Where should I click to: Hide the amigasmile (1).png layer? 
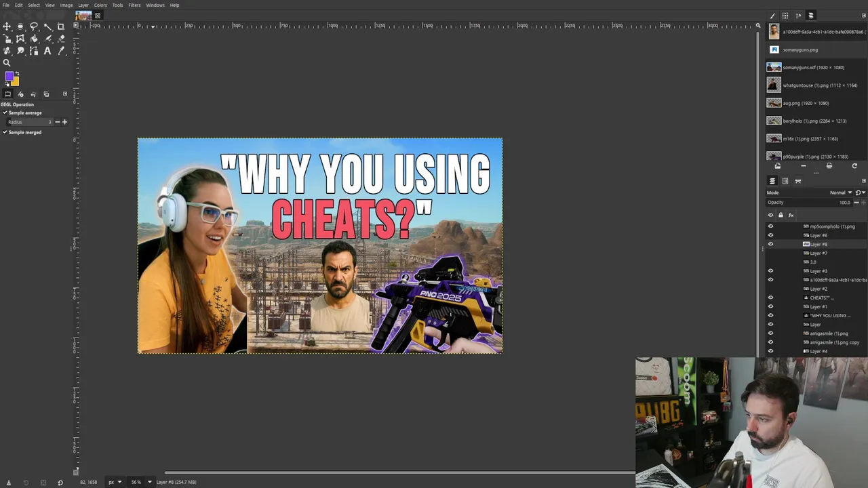coord(770,333)
